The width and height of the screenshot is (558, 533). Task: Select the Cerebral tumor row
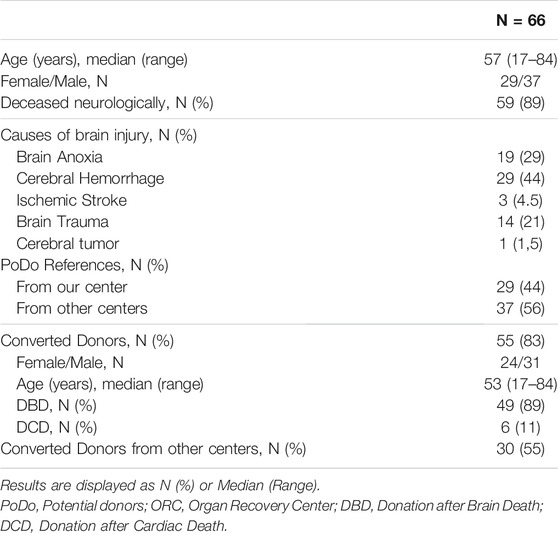coord(279,244)
